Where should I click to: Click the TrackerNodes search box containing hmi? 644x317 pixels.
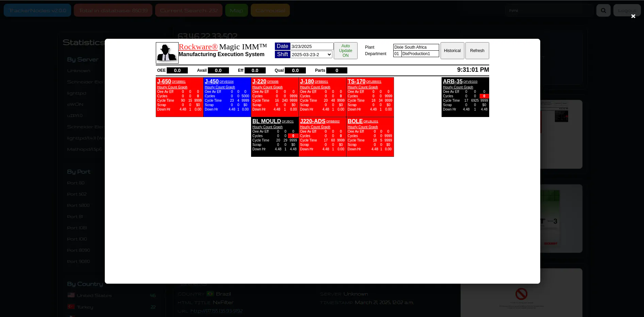pyautogui.click(x=549, y=11)
